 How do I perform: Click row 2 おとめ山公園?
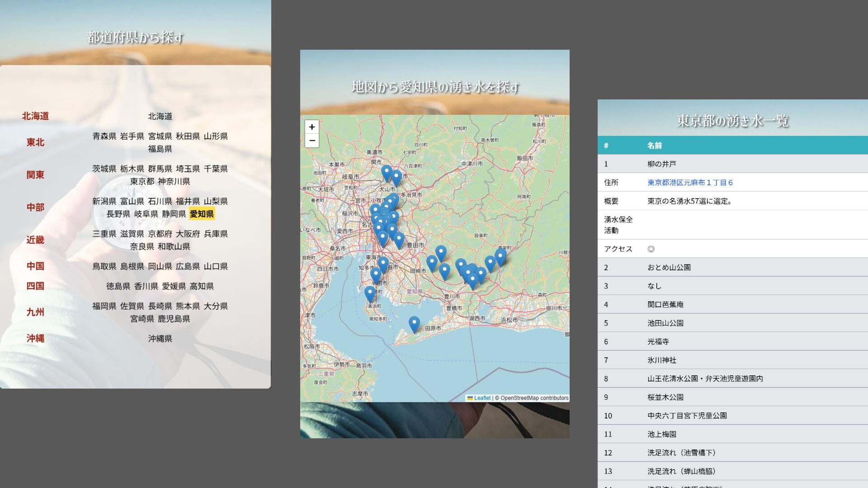coord(669,267)
